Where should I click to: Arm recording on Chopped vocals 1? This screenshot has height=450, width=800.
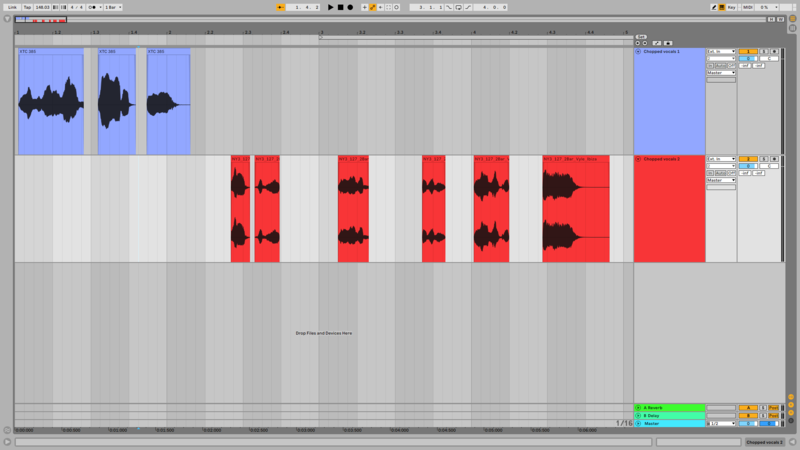(774, 52)
